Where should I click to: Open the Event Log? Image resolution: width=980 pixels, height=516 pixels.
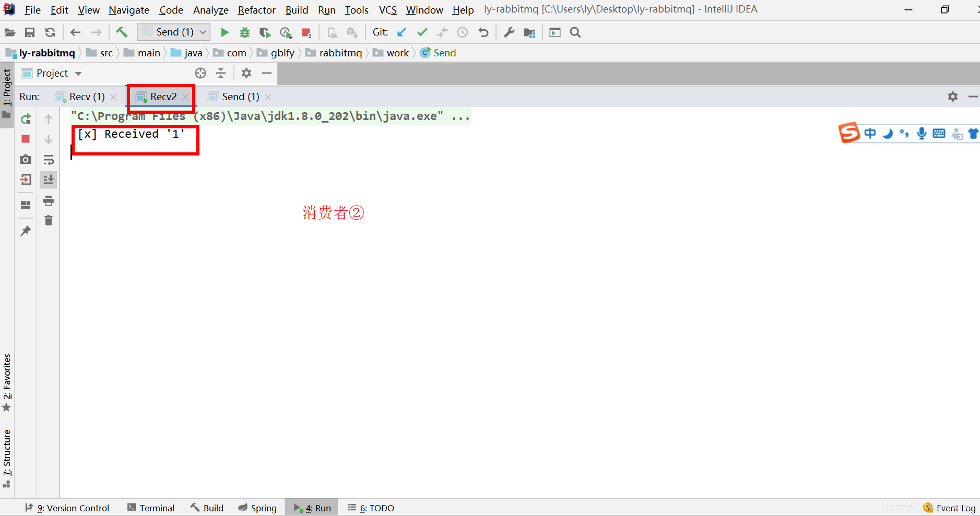tap(950, 508)
